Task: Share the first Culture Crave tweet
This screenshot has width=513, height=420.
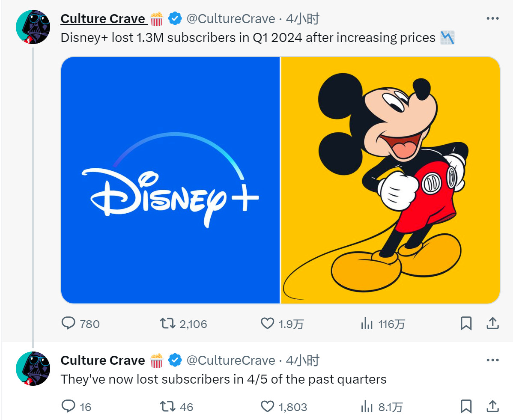Action: [x=492, y=323]
